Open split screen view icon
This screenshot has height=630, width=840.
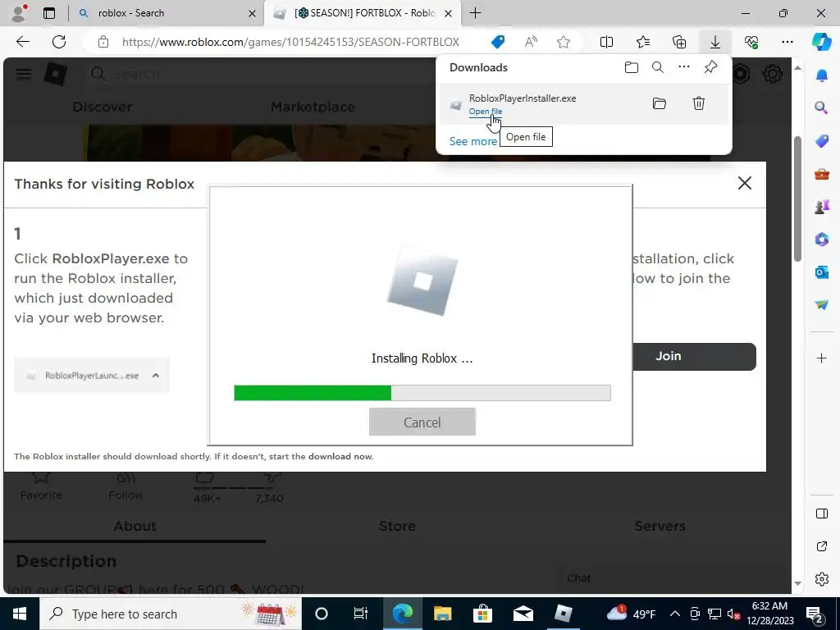pyautogui.click(x=606, y=42)
